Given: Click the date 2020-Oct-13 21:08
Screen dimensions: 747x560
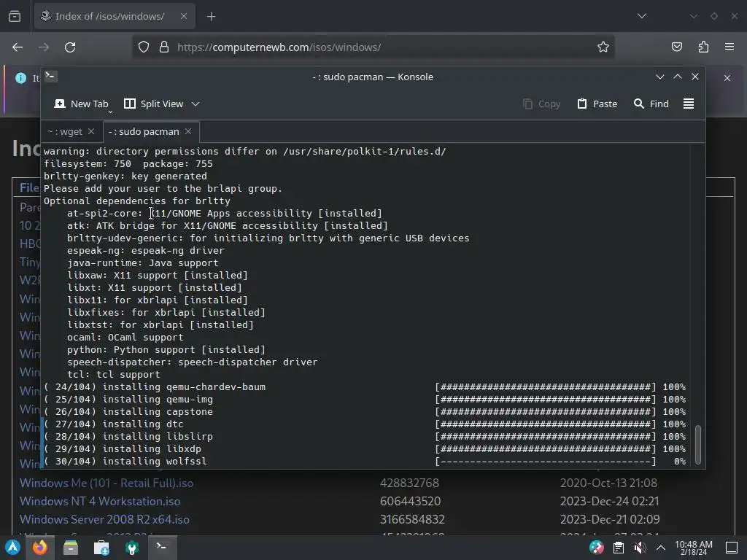Looking at the screenshot, I should (608, 483).
